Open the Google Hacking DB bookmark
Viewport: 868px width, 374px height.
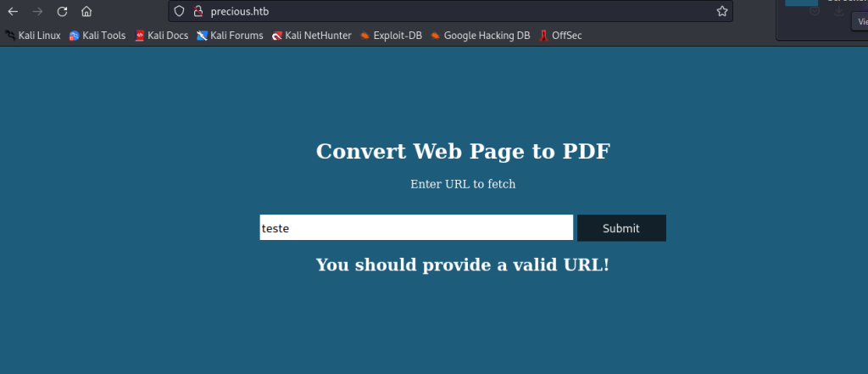point(481,36)
